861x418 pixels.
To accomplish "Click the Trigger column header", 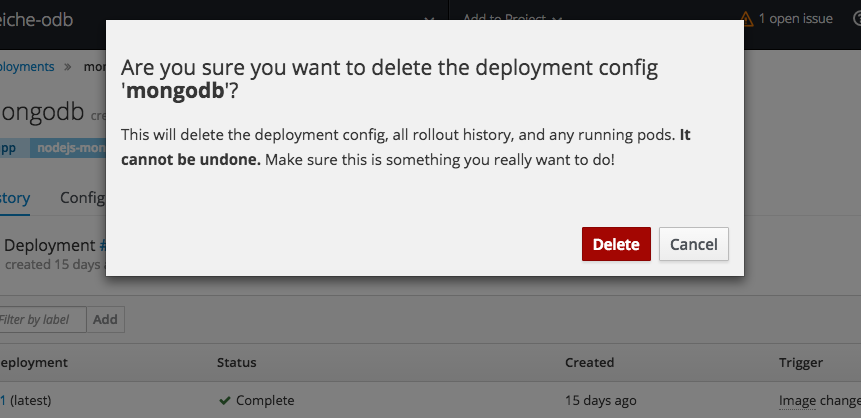I will pos(800,362).
